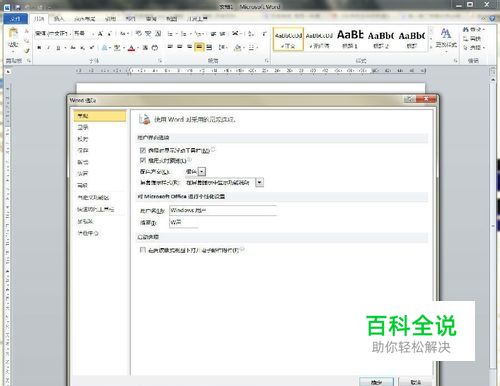Click the Increase Indent icon
This screenshot has width=500, height=386.
(222, 34)
